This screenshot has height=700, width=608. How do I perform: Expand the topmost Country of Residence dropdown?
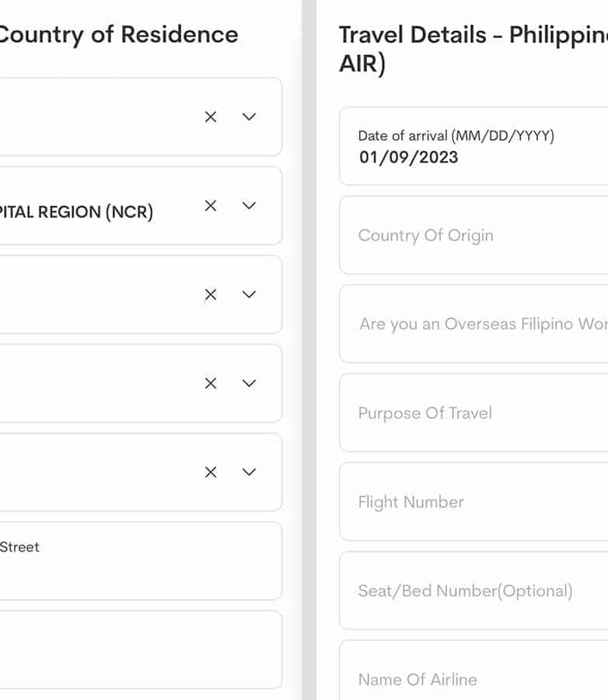click(249, 117)
